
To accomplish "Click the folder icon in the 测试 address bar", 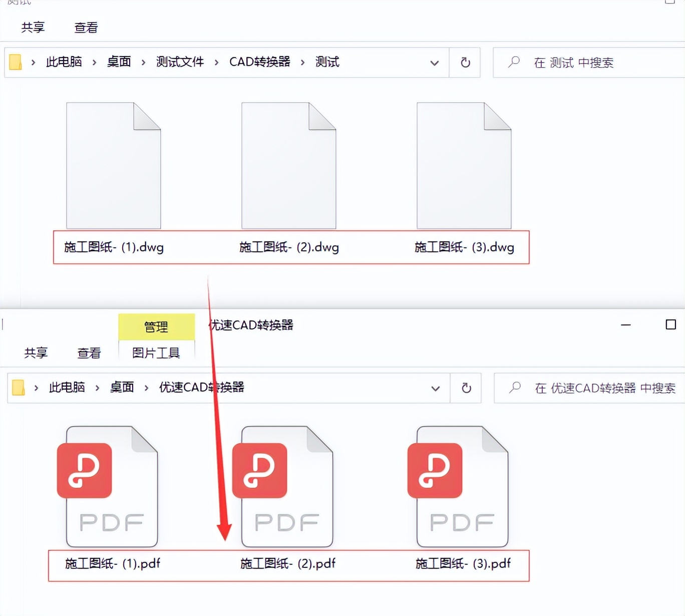I will (16, 62).
